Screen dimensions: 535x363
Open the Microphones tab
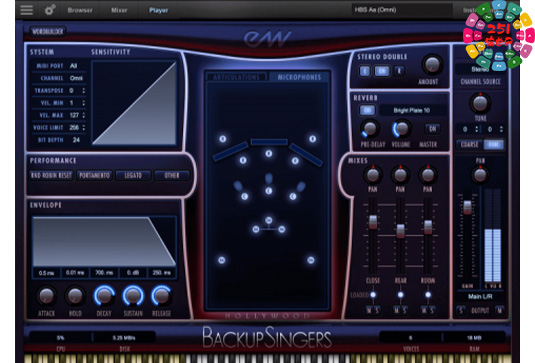point(299,77)
